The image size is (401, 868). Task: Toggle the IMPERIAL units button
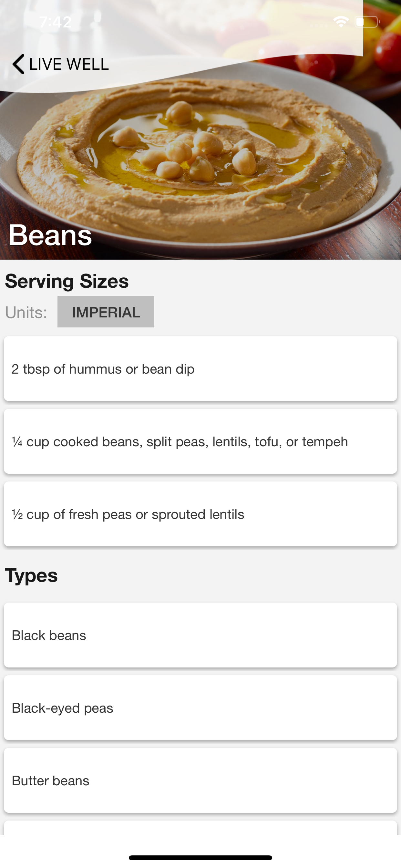[106, 312]
